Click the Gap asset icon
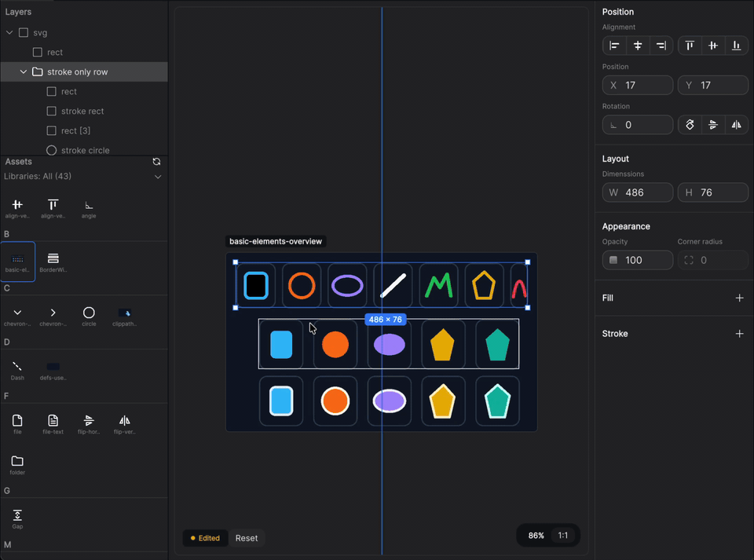754x560 pixels. [x=17, y=517]
